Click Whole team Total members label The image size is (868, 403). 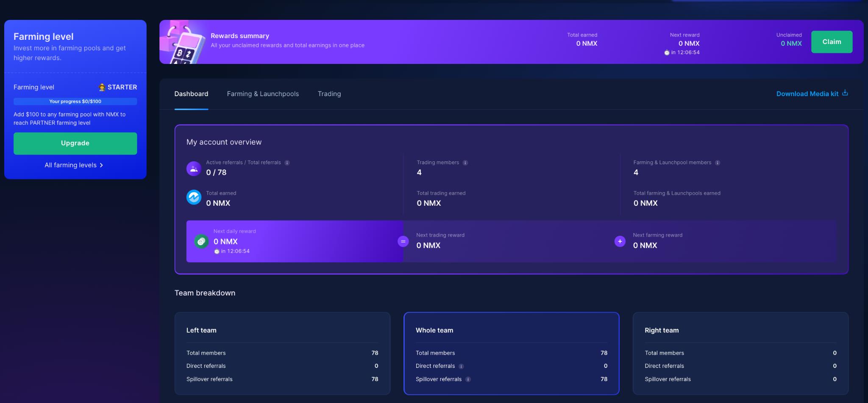coord(435,353)
